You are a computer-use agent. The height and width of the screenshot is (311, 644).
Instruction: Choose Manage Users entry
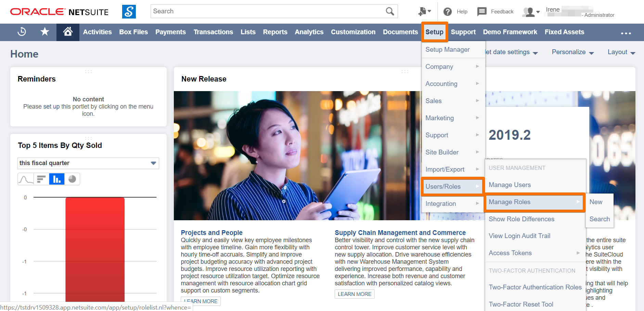(x=535, y=185)
